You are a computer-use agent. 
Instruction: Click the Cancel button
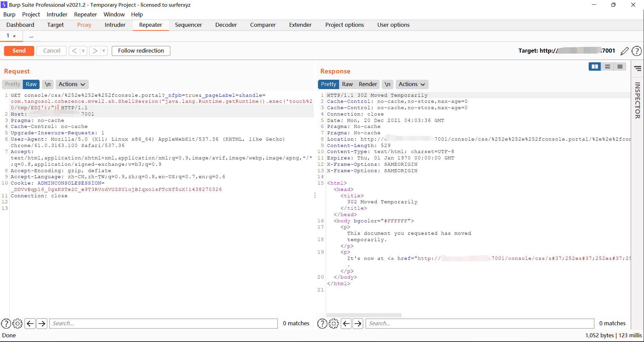pyautogui.click(x=52, y=51)
